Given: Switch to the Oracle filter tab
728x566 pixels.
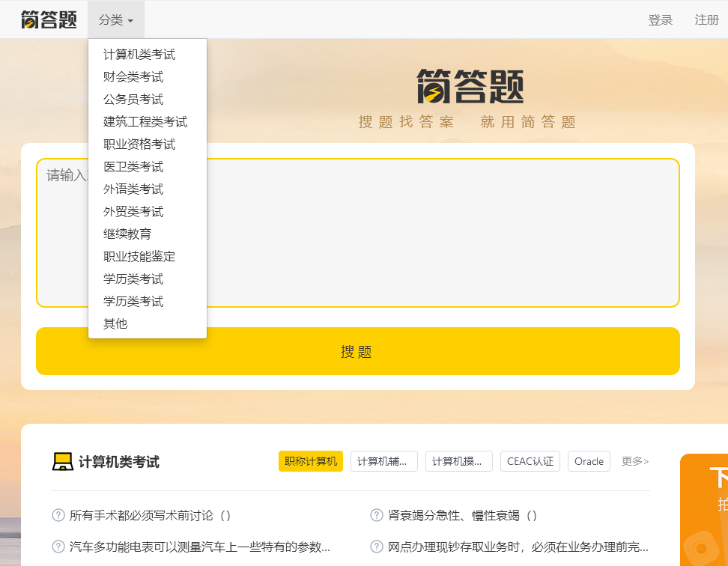Looking at the screenshot, I should pyautogui.click(x=589, y=461).
